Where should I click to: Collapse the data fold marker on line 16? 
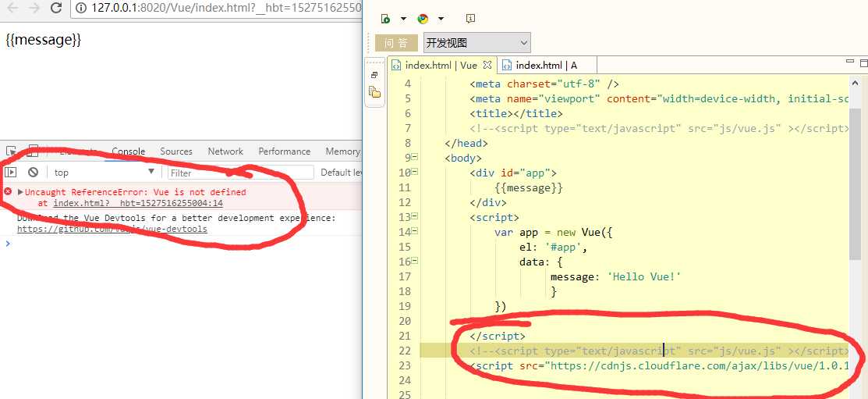pyautogui.click(x=415, y=261)
